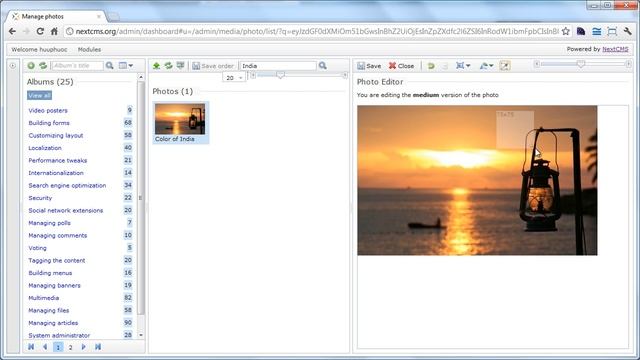Screen dimensions: 640x360
Task: Open the crop tool dropdown
Action: [463, 66]
